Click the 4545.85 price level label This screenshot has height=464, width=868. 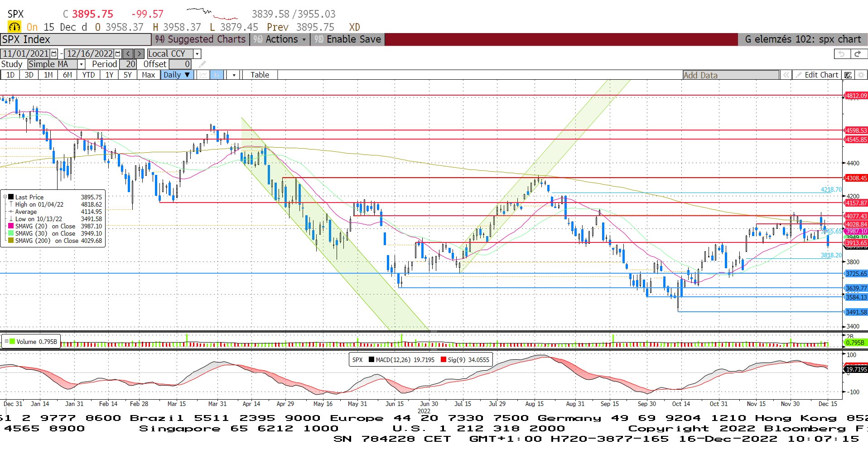coord(856,140)
